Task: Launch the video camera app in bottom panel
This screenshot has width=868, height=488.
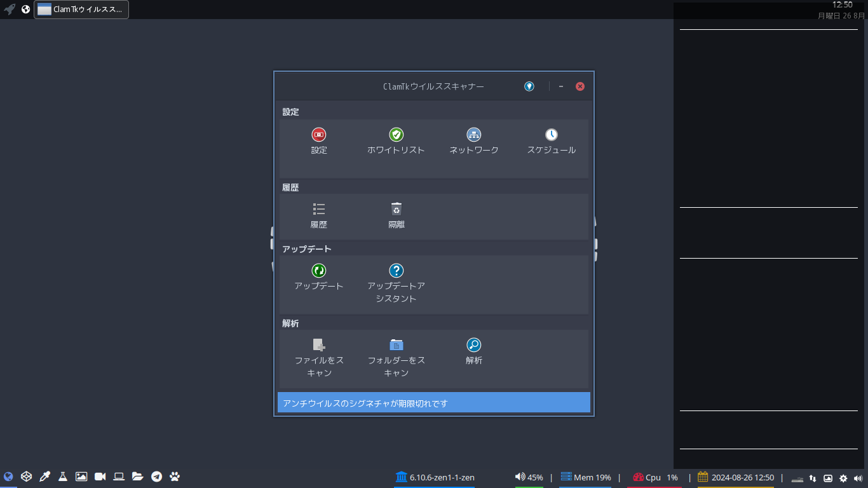Action: click(x=100, y=477)
